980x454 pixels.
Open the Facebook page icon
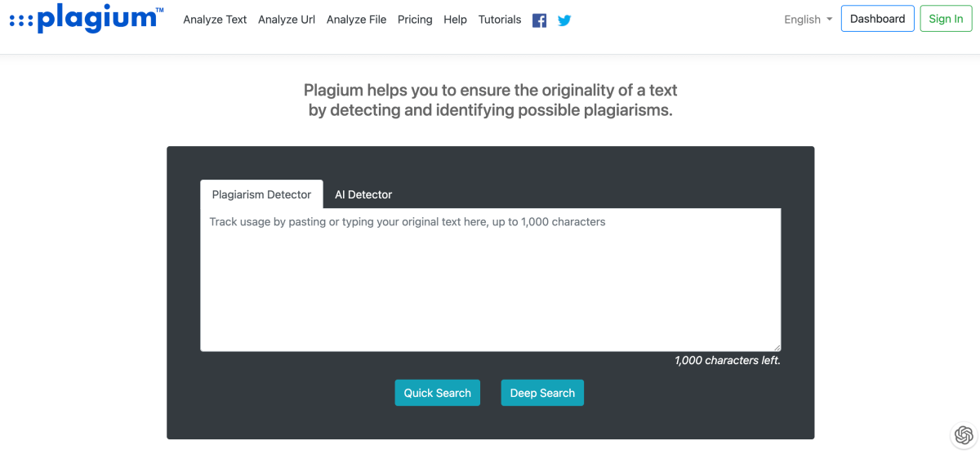coord(539,20)
